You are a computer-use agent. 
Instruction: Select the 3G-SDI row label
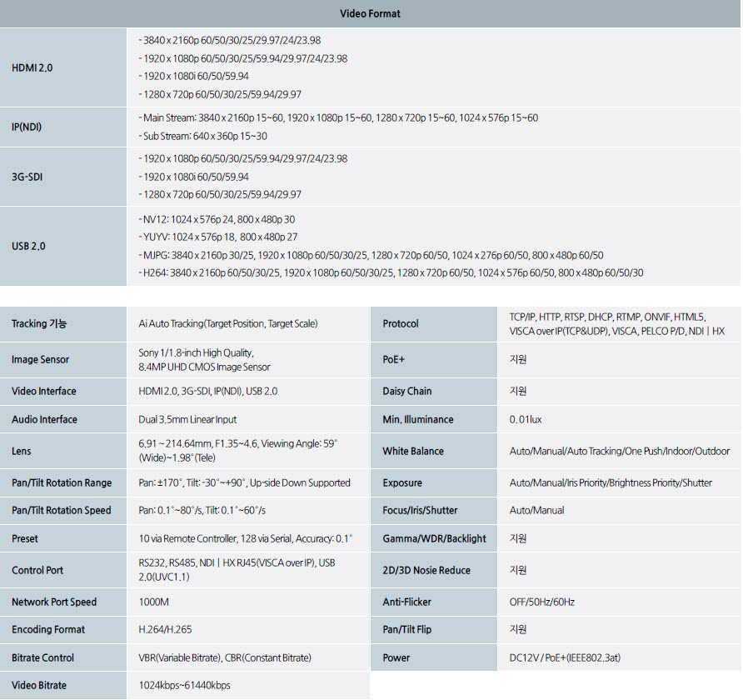(27, 177)
